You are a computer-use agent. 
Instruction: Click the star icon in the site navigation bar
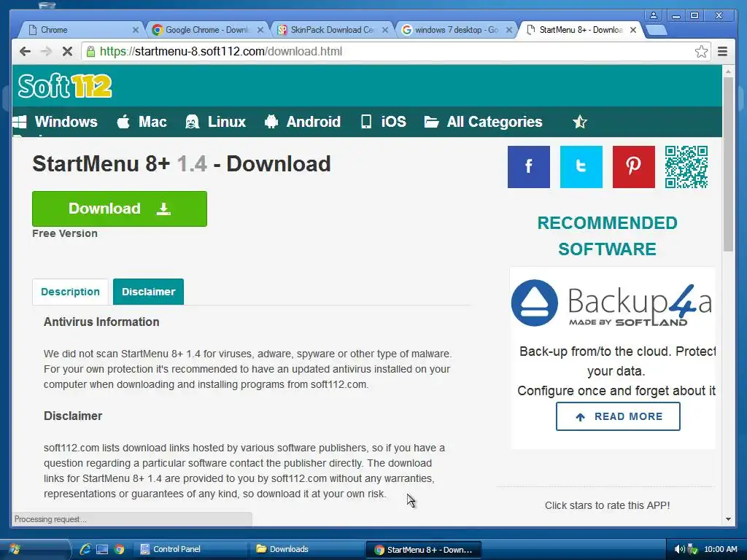[580, 122]
